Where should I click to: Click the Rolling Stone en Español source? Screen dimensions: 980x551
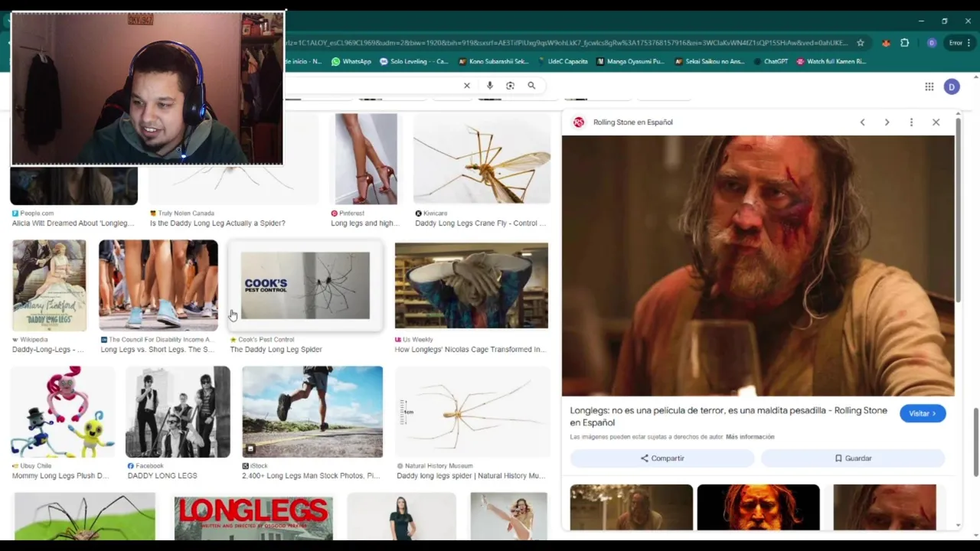(632, 122)
